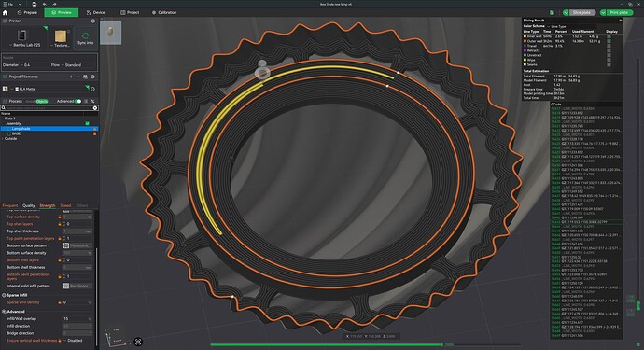The height and width of the screenshot is (350, 644).
Task: Toggle Seams display checkbox
Action: pyautogui.click(x=609, y=64)
